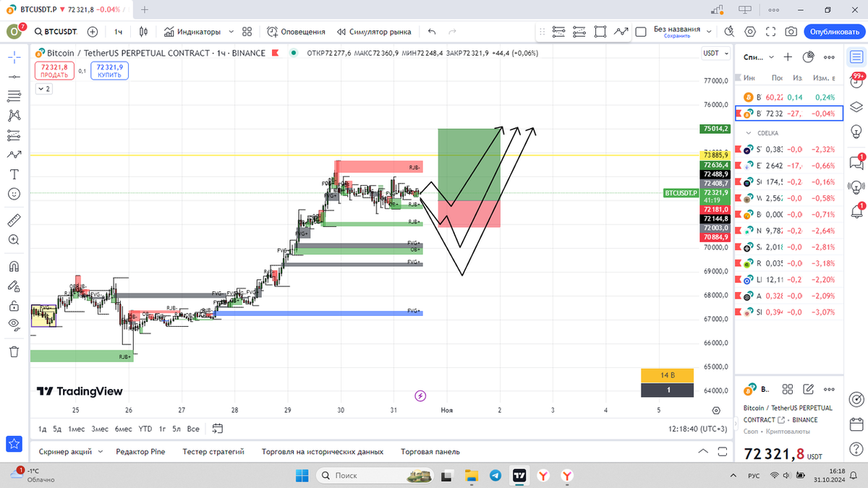Lock all drawing tools
Screen dimensions: 868x488
[x=14, y=305]
